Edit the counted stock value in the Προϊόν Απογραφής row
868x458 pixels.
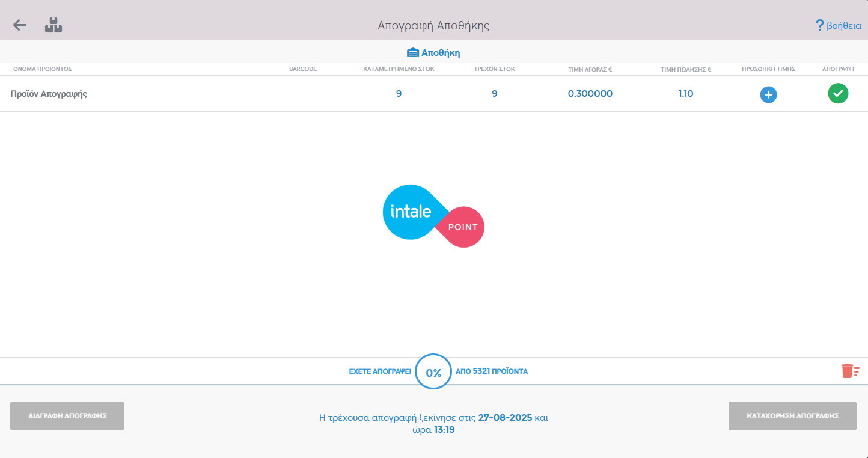[x=399, y=94]
